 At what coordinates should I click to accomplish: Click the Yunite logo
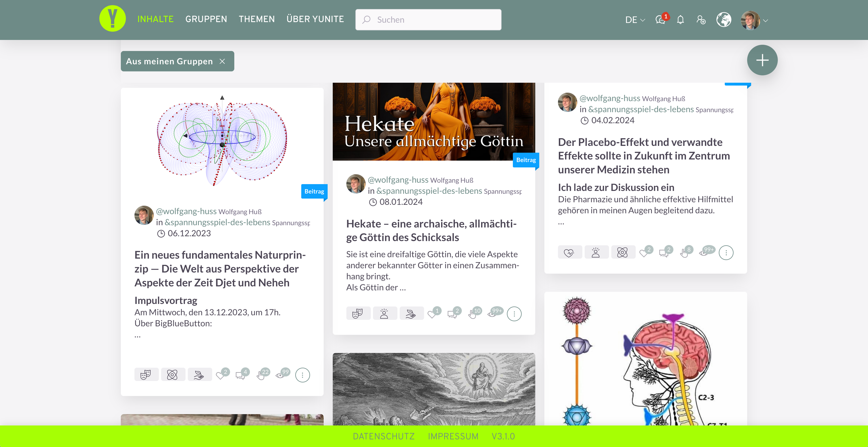pyautogui.click(x=113, y=18)
